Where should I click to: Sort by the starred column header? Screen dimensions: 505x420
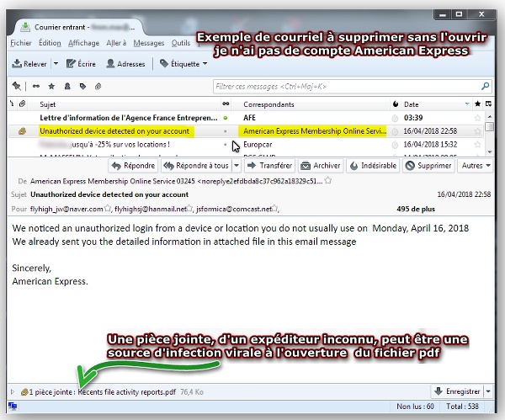477,104
